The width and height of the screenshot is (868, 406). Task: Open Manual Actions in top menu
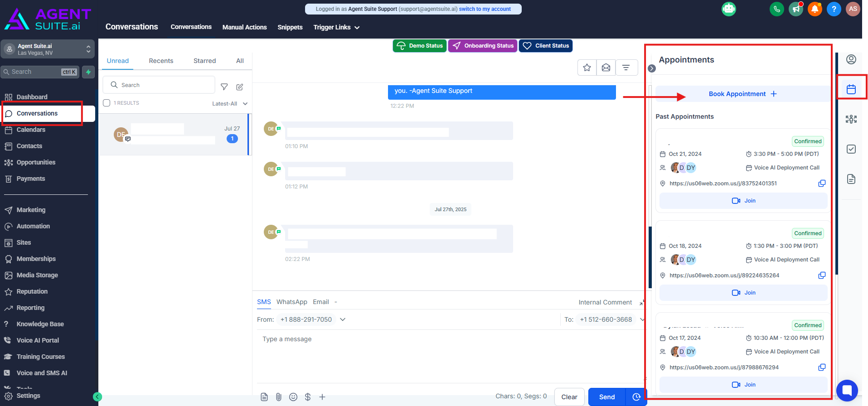click(244, 27)
